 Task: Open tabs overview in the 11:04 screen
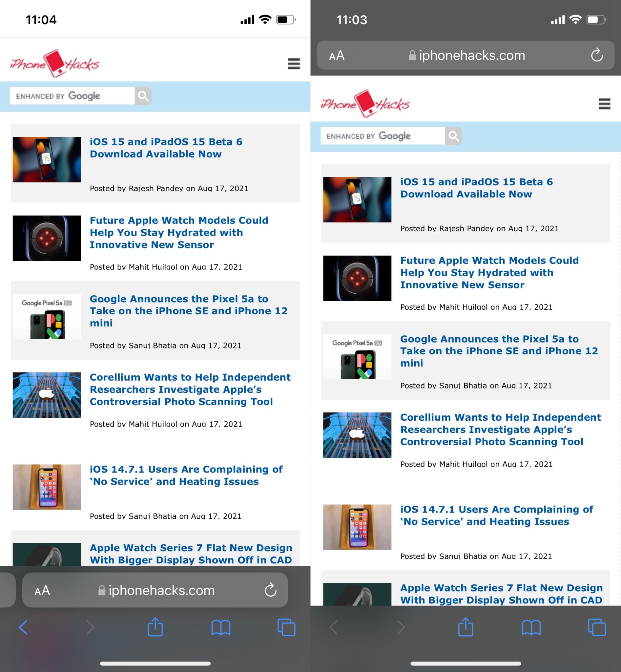pyautogui.click(x=286, y=627)
